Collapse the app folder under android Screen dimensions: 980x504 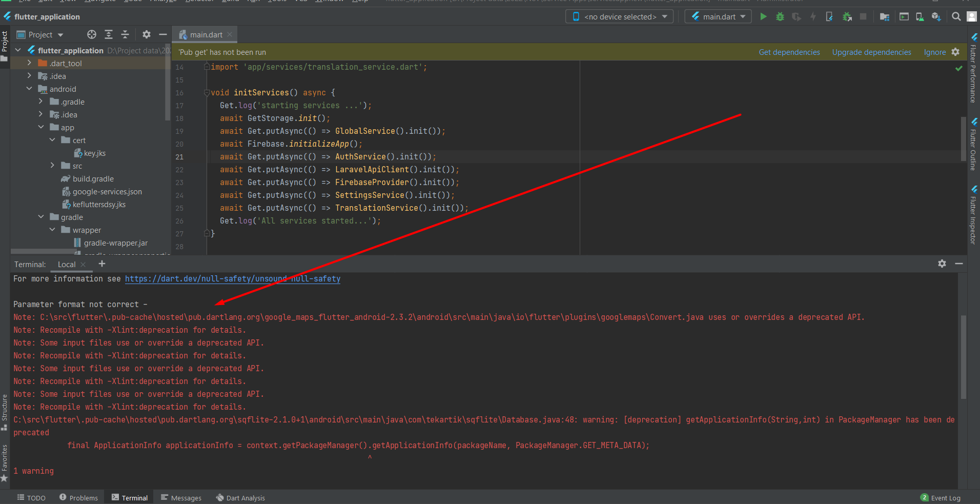(x=40, y=127)
